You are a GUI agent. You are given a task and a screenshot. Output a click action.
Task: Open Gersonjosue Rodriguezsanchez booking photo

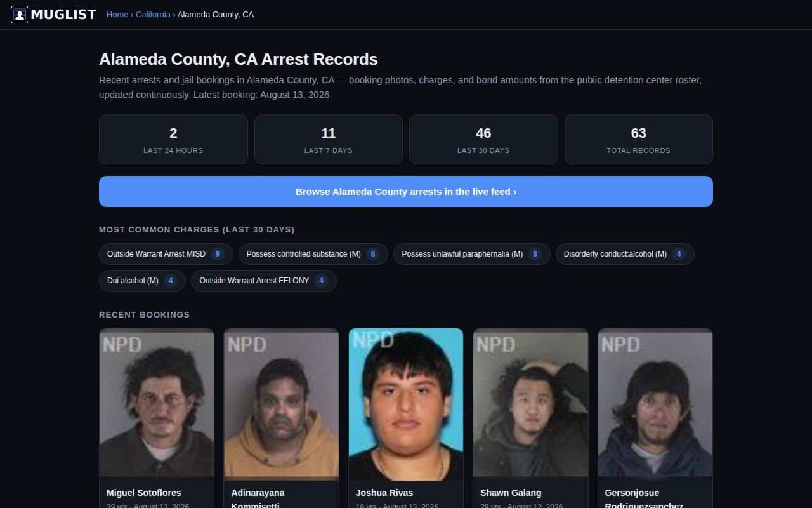coord(655,404)
